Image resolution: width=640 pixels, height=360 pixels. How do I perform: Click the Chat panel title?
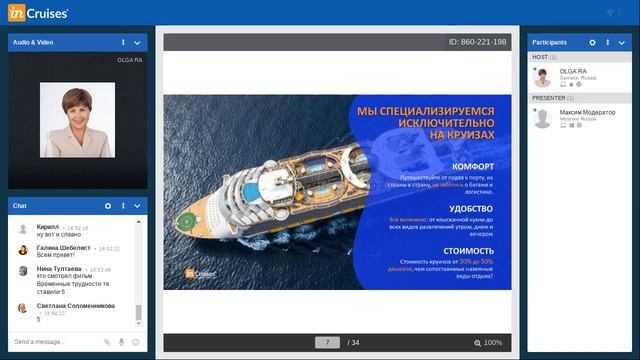pyautogui.click(x=20, y=206)
